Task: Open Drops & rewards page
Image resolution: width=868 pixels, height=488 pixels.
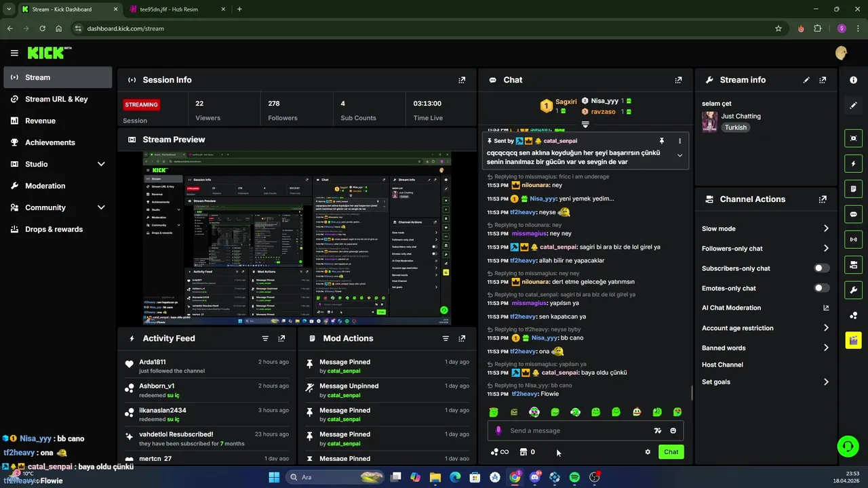Action: tap(58, 229)
